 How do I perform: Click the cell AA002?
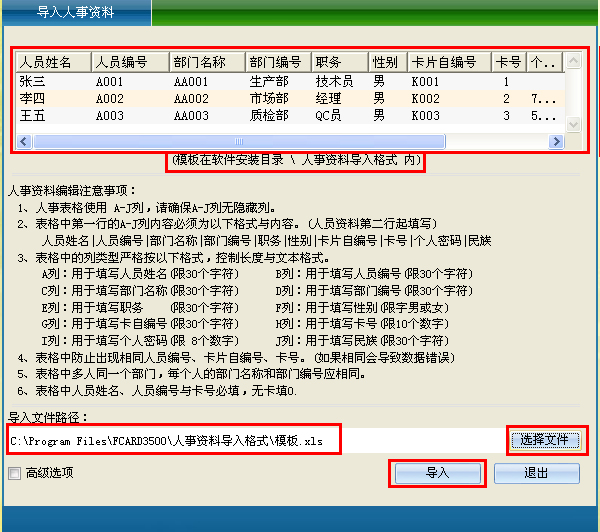[x=191, y=99]
